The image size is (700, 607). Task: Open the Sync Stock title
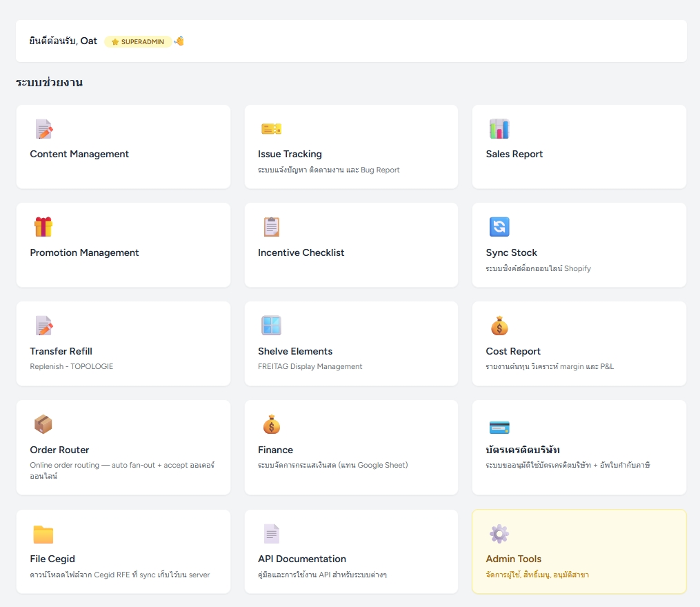[x=511, y=253]
